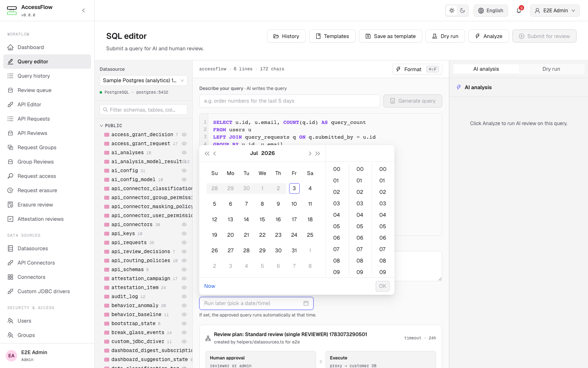Toggle visibility eye for ai_config

point(184,171)
